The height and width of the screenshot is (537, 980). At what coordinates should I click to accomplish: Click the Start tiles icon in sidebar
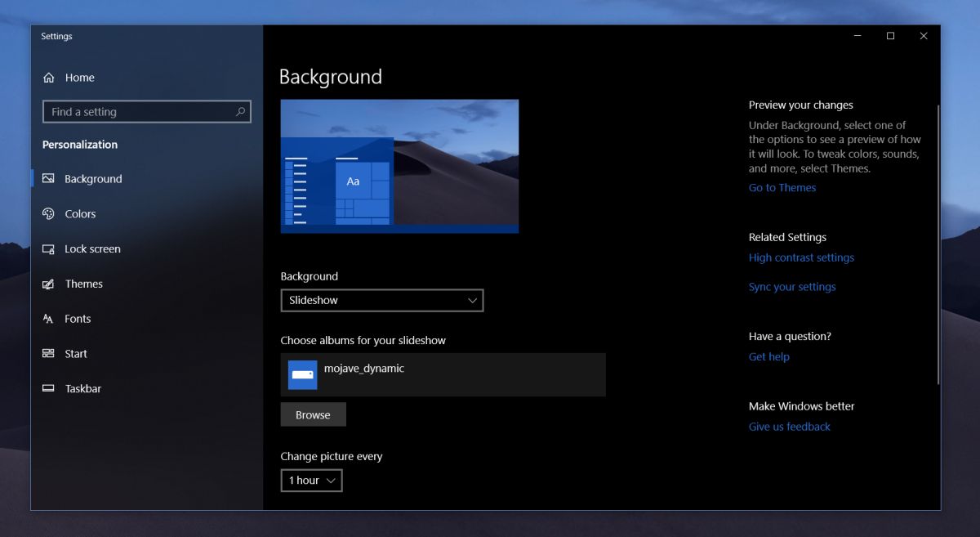point(50,353)
